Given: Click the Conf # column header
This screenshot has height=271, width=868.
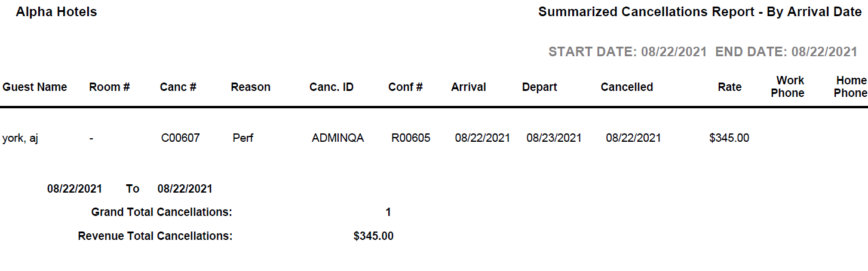Looking at the screenshot, I should (x=406, y=87).
